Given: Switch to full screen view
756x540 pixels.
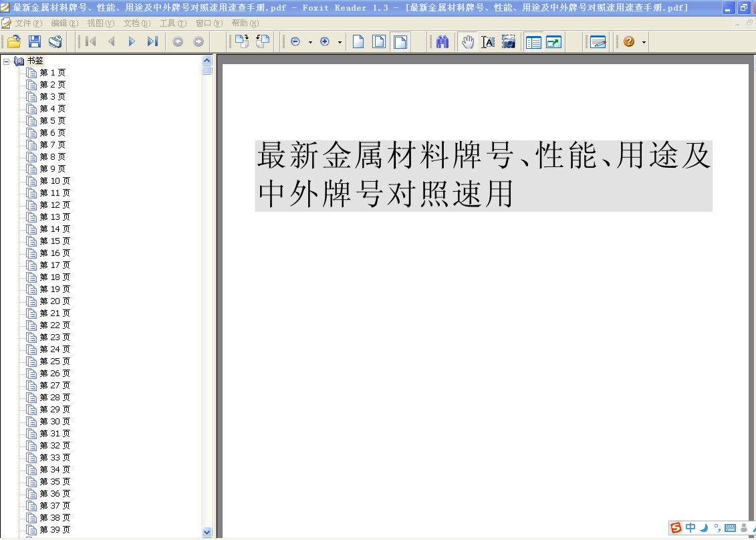Looking at the screenshot, I should coord(554,42).
